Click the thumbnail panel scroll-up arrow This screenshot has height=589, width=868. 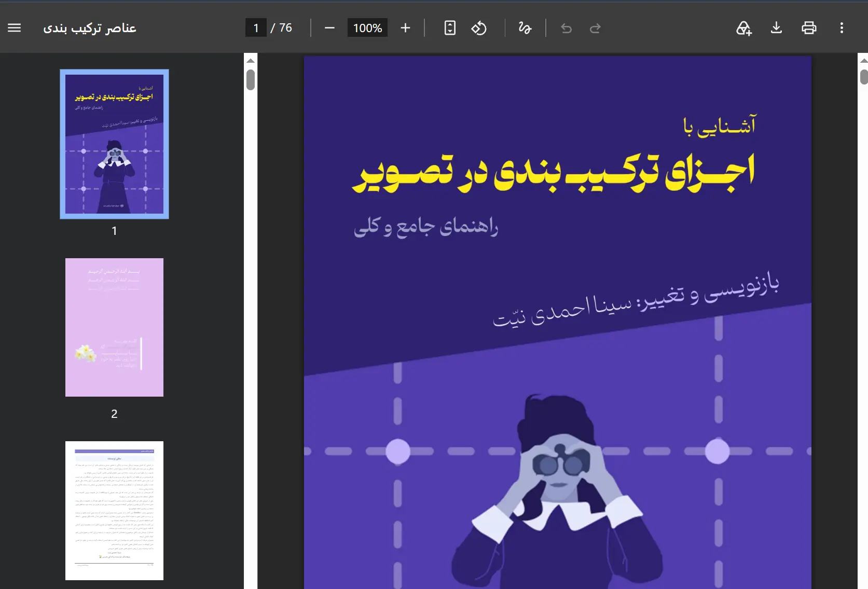pos(251,61)
